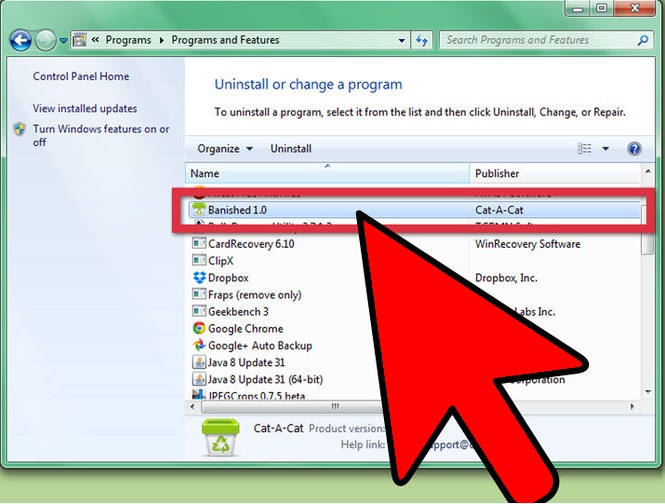Open Turn Windows features on or off
Image resolution: width=665 pixels, height=504 pixels.
pos(101,135)
